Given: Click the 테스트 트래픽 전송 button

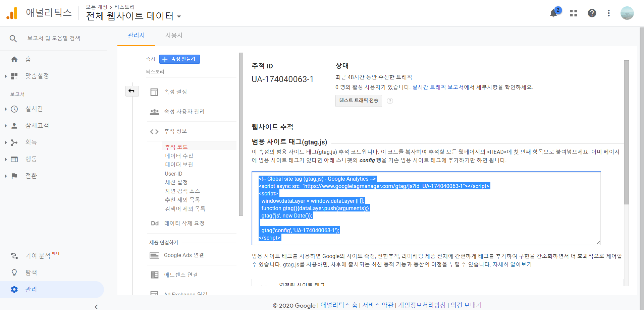Looking at the screenshot, I should click(359, 101).
